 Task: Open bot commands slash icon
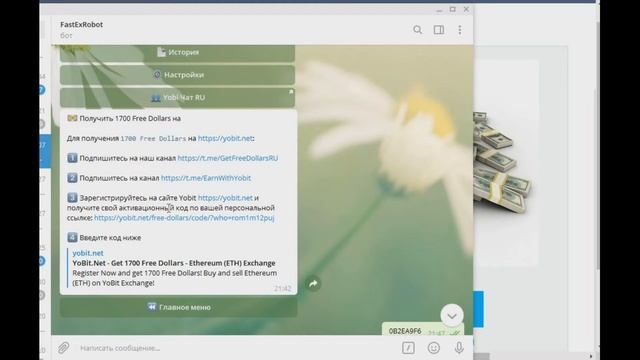pyautogui.click(x=408, y=348)
